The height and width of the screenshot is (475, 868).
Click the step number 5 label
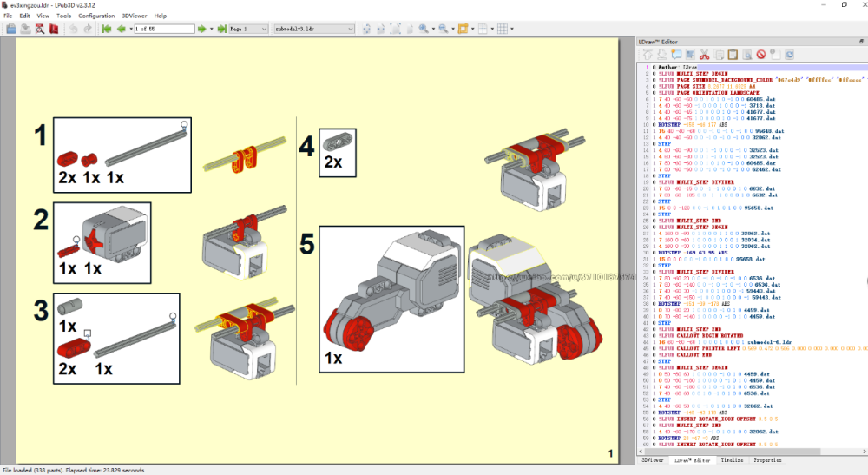point(306,244)
